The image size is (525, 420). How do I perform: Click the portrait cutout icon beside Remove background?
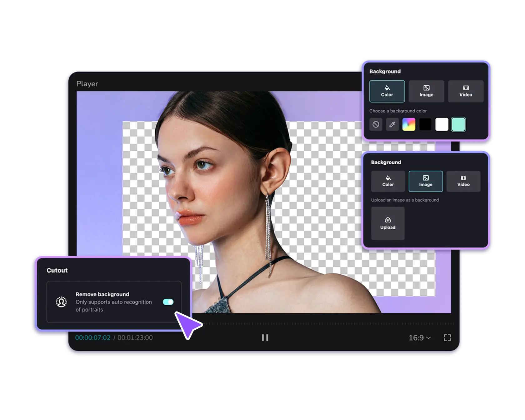[x=61, y=302]
